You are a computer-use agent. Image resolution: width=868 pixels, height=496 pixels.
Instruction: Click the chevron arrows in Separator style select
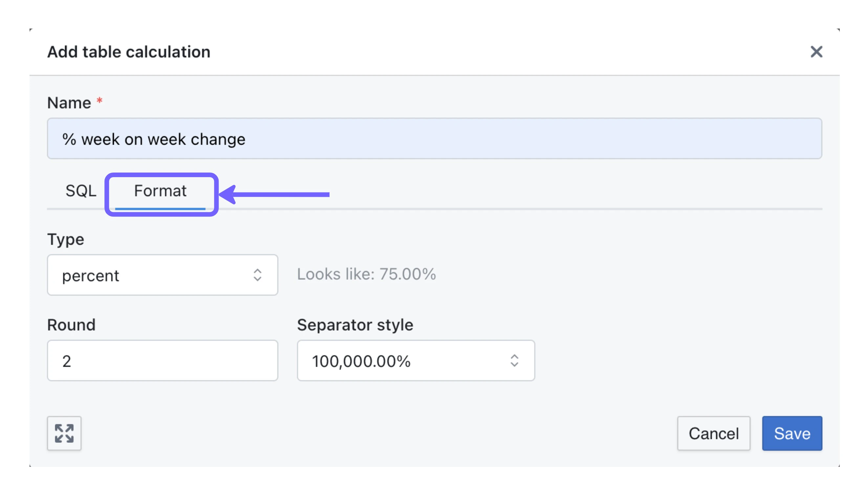pos(514,361)
